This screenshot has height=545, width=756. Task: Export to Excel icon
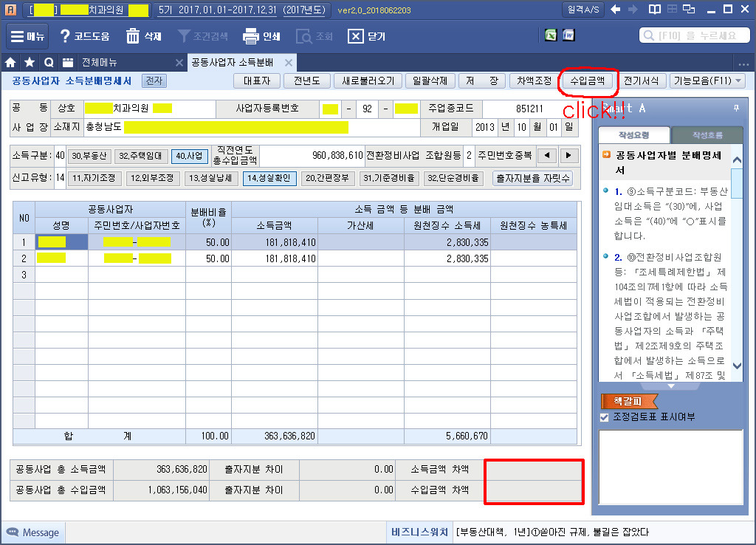tap(551, 35)
